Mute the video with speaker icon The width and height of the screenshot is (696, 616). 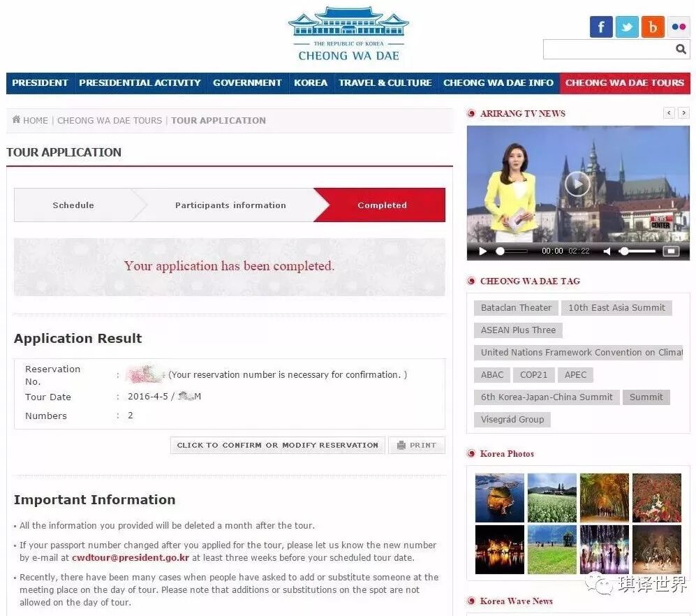click(x=607, y=251)
